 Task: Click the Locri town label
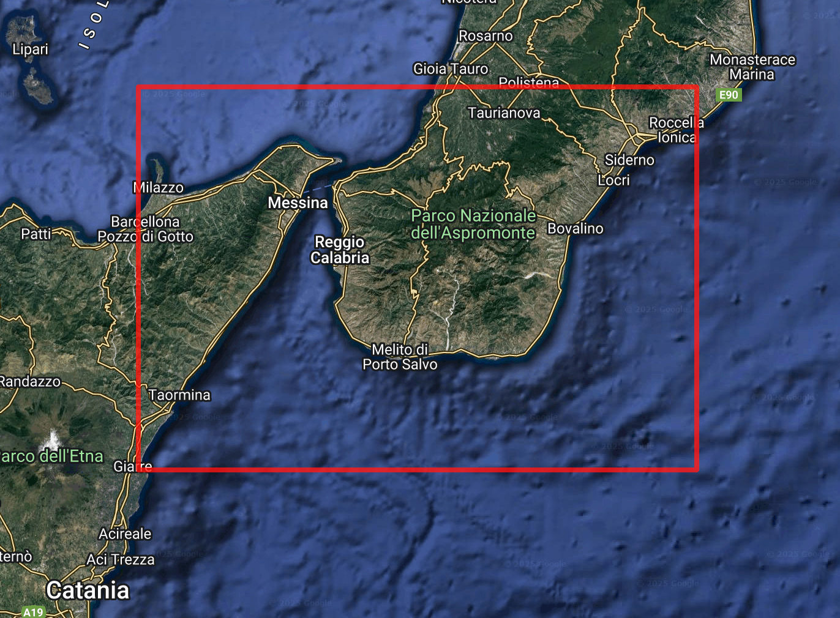click(613, 181)
